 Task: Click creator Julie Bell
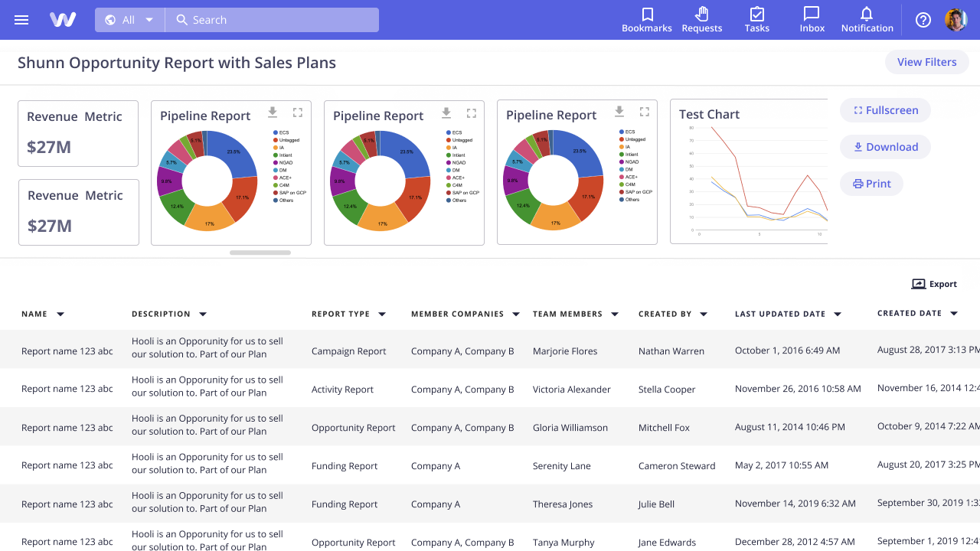point(656,504)
